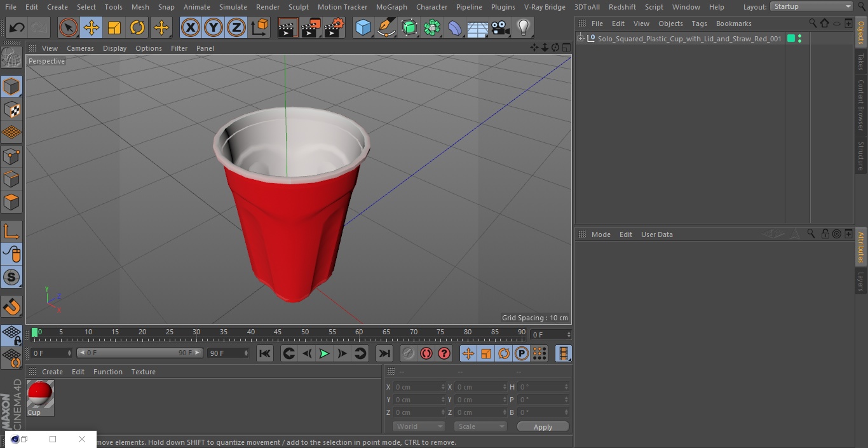This screenshot has height=448, width=868.
Task: Toggle object visibility dots
Action: tap(799, 39)
